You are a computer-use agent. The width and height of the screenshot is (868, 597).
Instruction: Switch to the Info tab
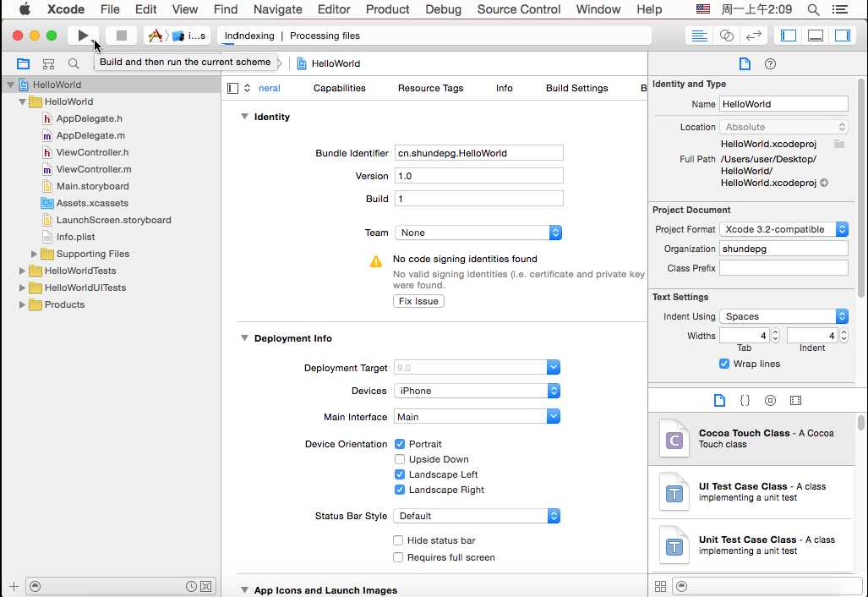coord(505,88)
